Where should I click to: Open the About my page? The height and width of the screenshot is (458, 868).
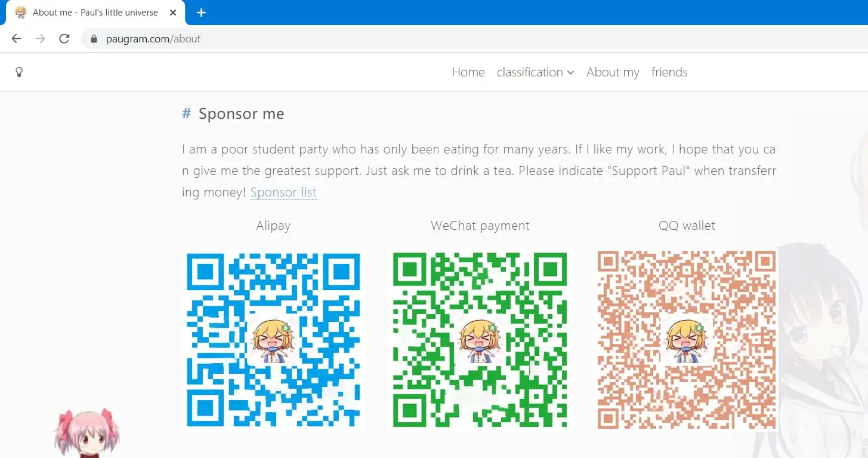613,72
